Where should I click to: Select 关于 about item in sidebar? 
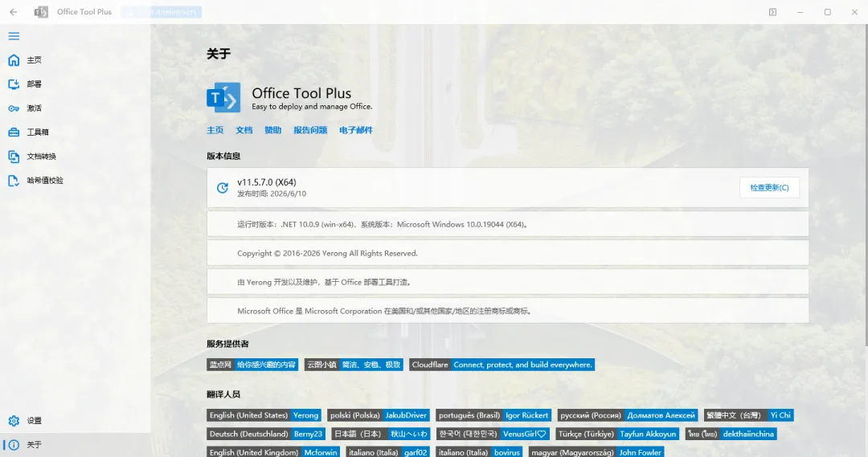pos(76,445)
